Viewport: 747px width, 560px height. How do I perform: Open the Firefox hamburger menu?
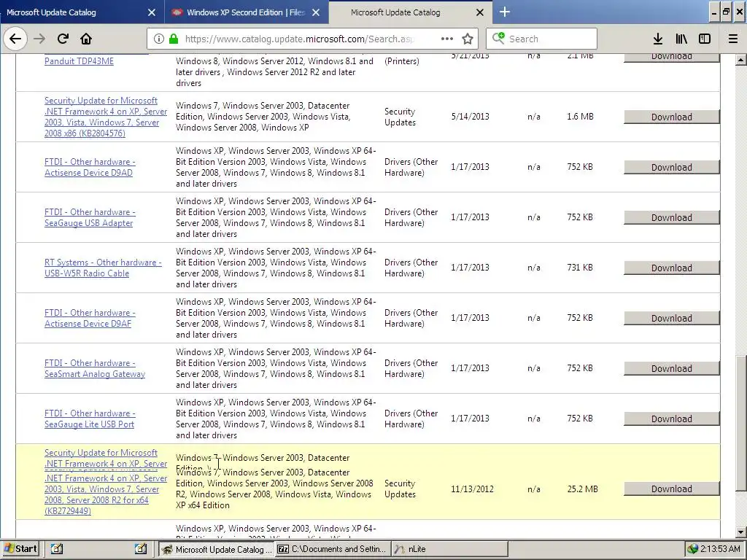click(733, 39)
